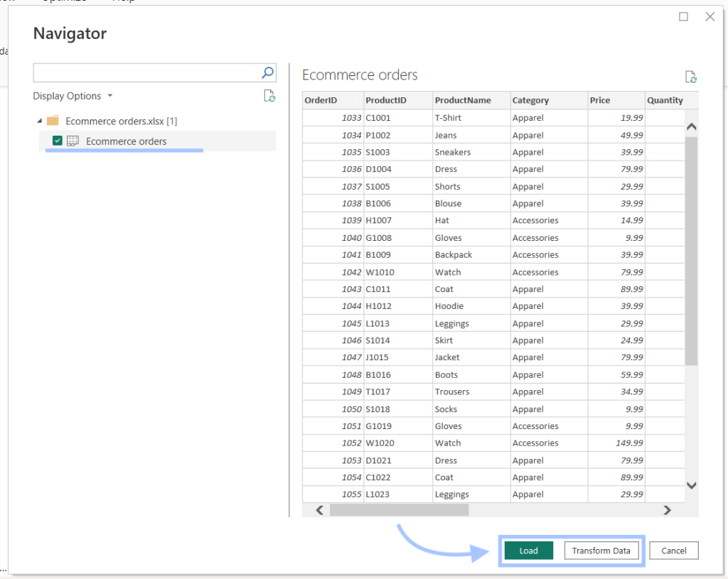Click the G1008 product ID cell

click(x=398, y=238)
